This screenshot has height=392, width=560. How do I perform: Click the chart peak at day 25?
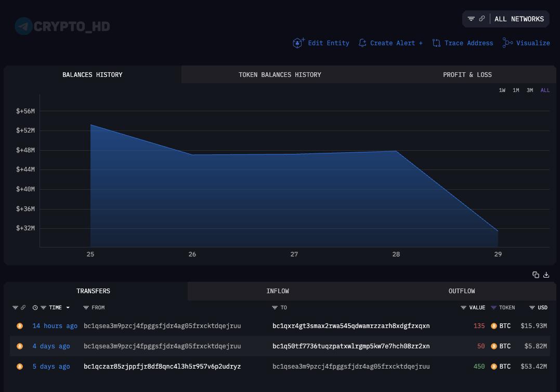coord(90,125)
